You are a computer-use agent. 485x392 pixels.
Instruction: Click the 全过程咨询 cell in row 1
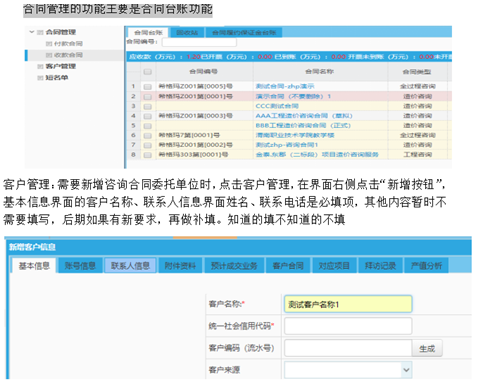(x=418, y=86)
